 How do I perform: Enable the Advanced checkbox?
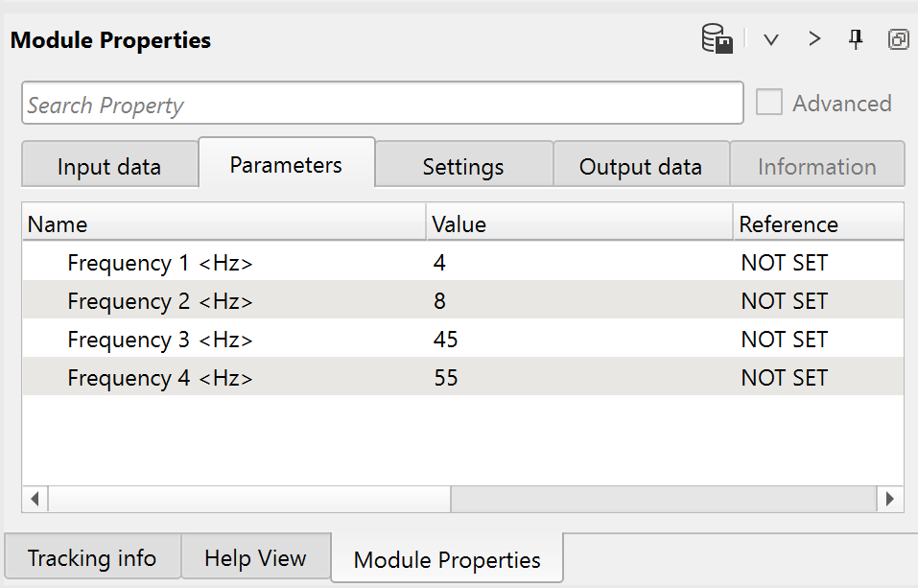click(x=769, y=104)
